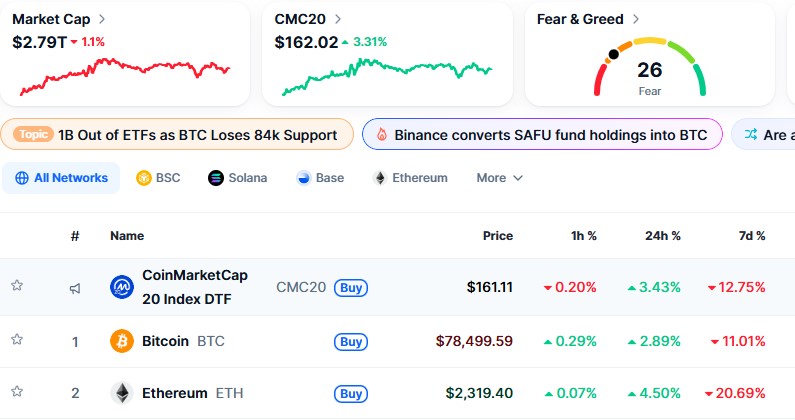The image size is (795, 420).
Task: Open the Market Cap chevron link
Action: tap(103, 19)
